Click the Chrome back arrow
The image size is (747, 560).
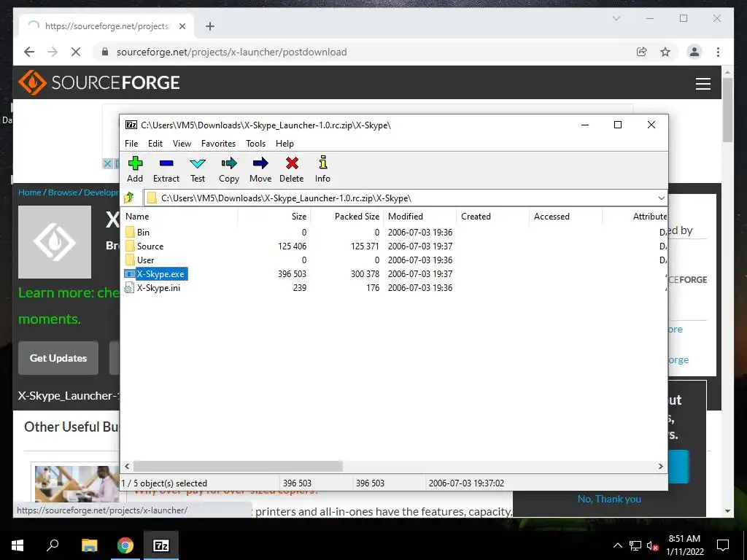tap(29, 52)
